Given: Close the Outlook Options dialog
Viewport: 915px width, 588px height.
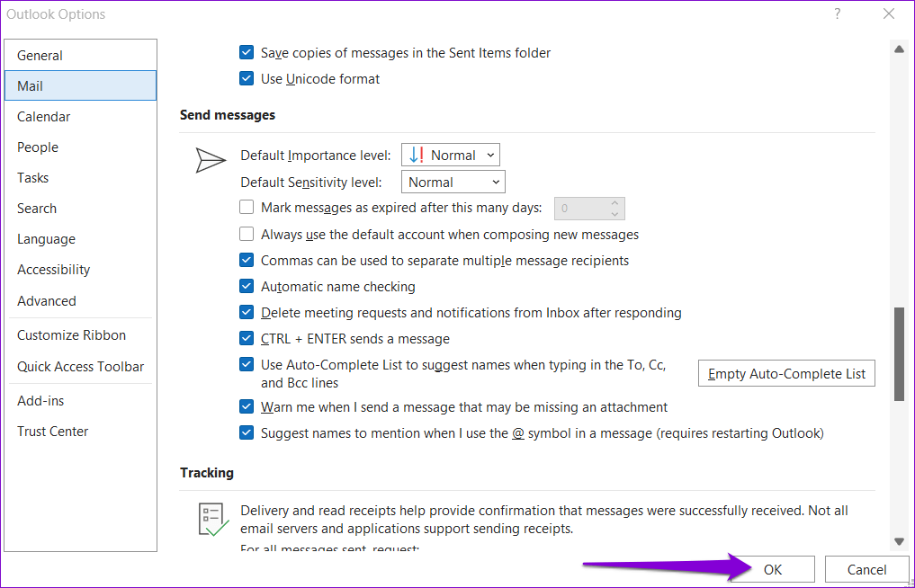Looking at the screenshot, I should [x=889, y=13].
